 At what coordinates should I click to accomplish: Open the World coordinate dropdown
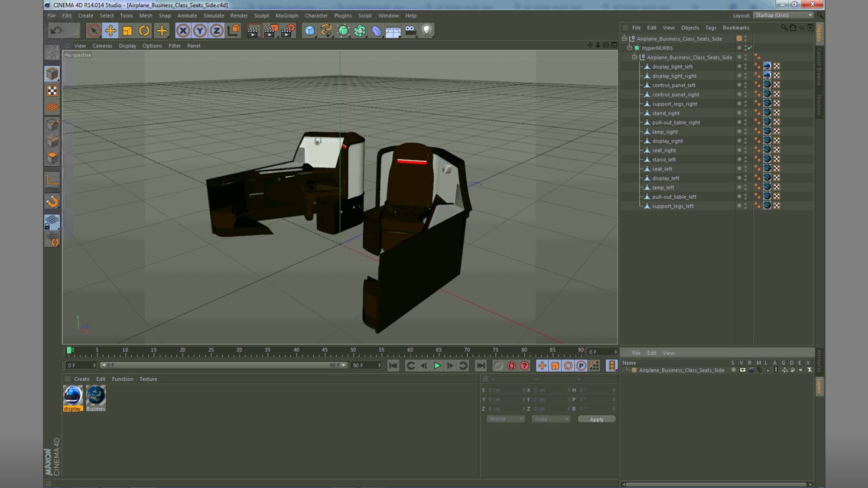pos(506,419)
